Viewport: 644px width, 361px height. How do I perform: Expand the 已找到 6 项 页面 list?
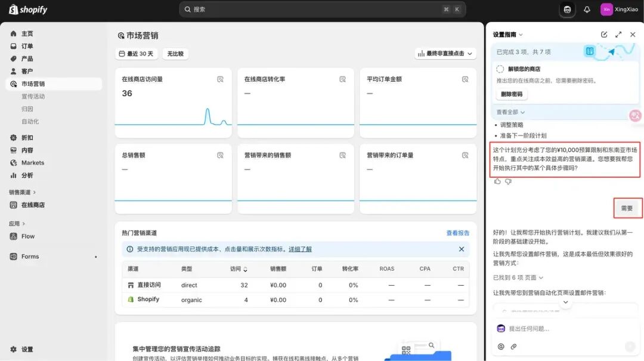click(x=518, y=277)
